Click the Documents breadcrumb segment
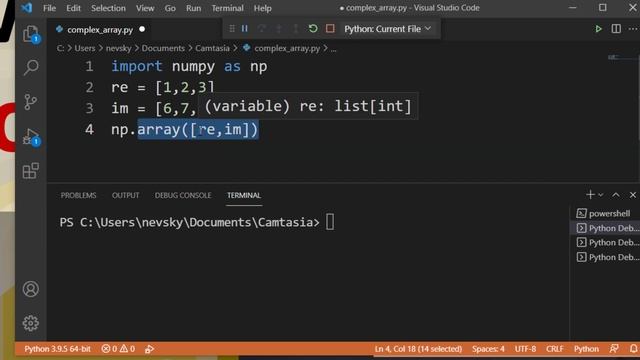This screenshot has width=640, height=360. 163,48
